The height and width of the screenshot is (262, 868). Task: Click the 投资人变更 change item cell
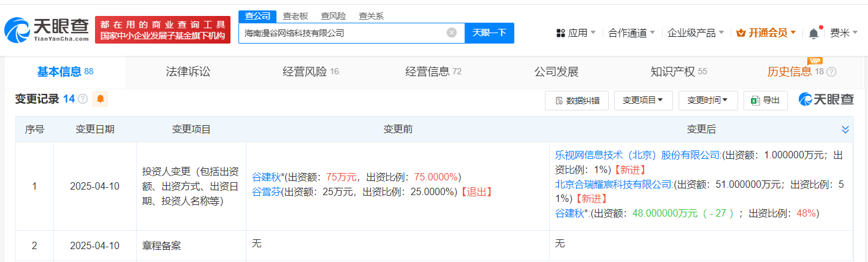tap(191, 186)
